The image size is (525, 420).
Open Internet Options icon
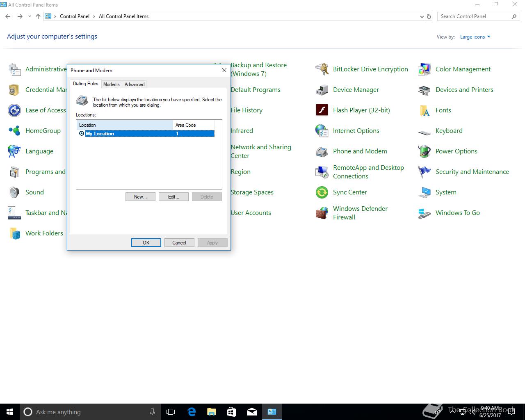[322, 131]
